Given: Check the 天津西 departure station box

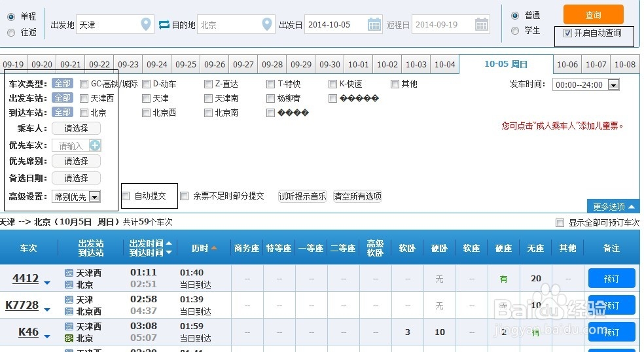Looking at the screenshot, I should [x=84, y=99].
